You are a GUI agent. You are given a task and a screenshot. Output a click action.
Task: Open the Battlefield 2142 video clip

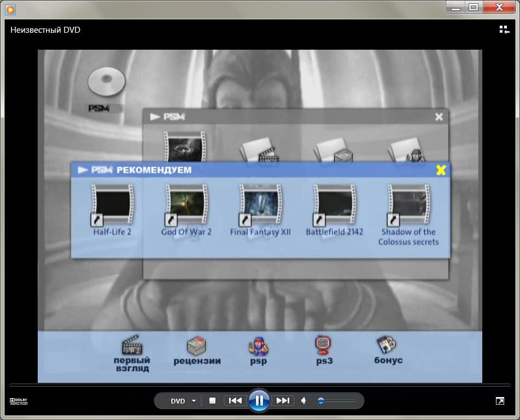click(x=334, y=211)
